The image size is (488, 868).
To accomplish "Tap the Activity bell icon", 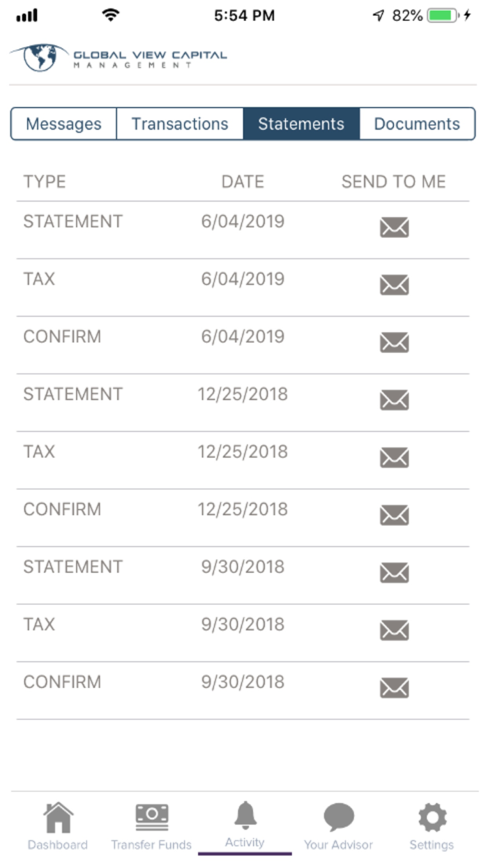I will tap(245, 815).
